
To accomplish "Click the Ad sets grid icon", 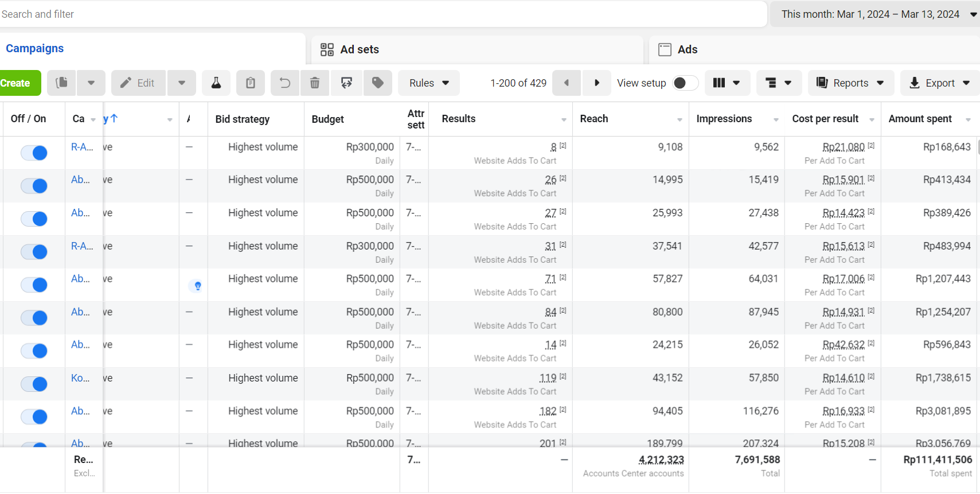I will [x=327, y=50].
